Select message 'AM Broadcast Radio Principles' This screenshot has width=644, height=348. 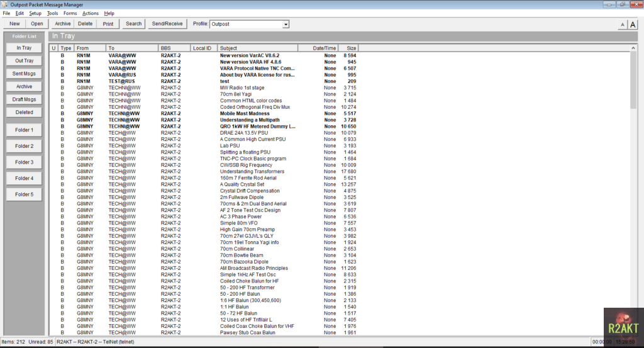204,268
